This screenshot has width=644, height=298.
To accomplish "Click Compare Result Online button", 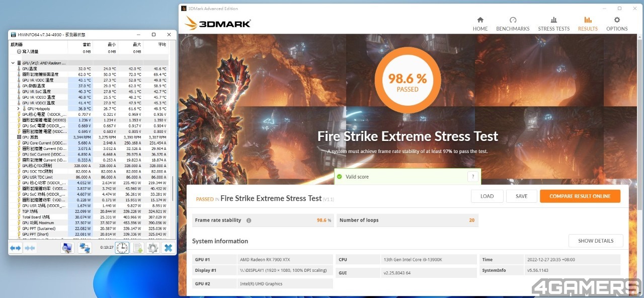I will 580,196.
